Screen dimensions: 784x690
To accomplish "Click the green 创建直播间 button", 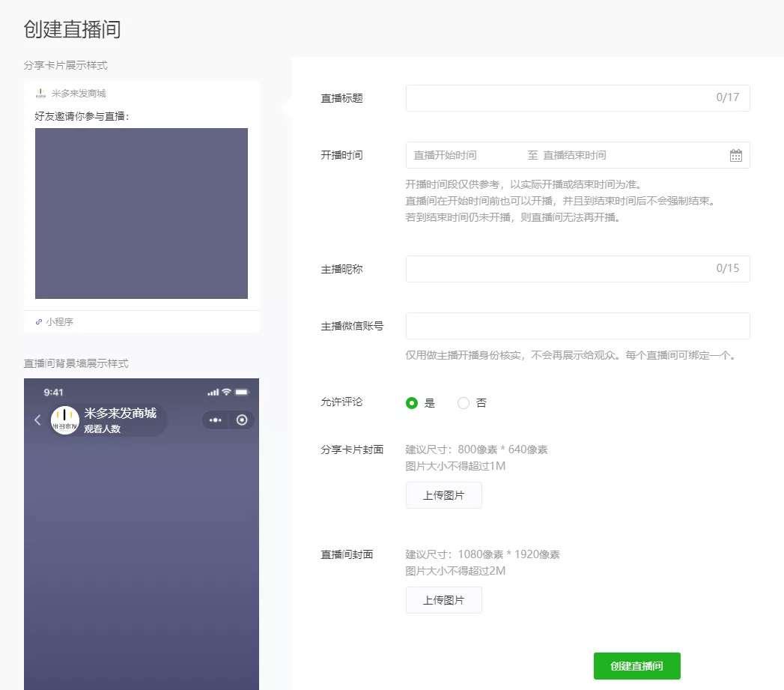I will pos(636,665).
